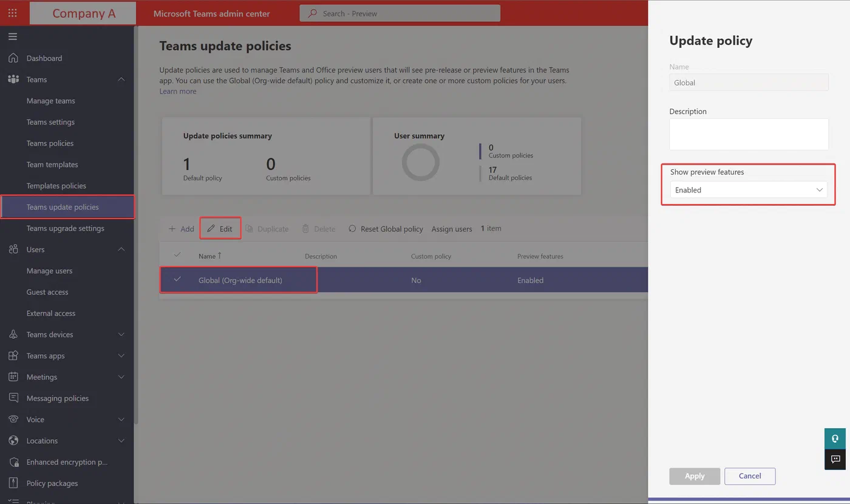Image resolution: width=850 pixels, height=504 pixels.
Task: Expand the Teams devices chevron
Action: pyautogui.click(x=121, y=335)
